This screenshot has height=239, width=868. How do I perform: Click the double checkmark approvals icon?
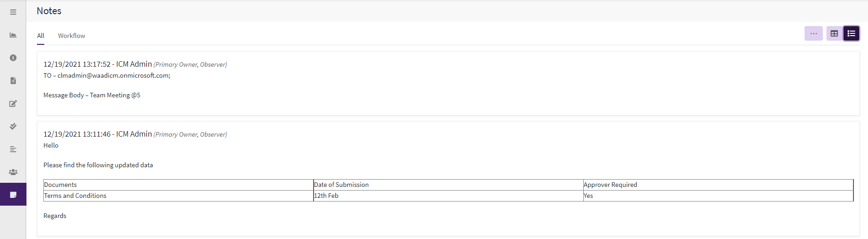[13, 126]
